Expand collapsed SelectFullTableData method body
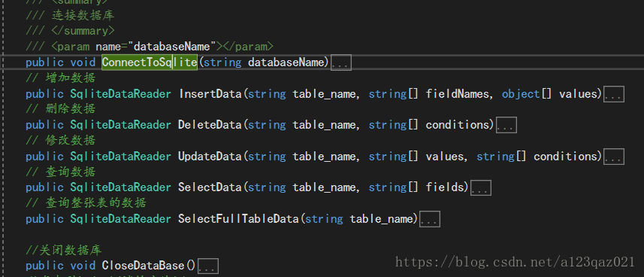The width and height of the screenshot is (644, 277). tap(430, 219)
